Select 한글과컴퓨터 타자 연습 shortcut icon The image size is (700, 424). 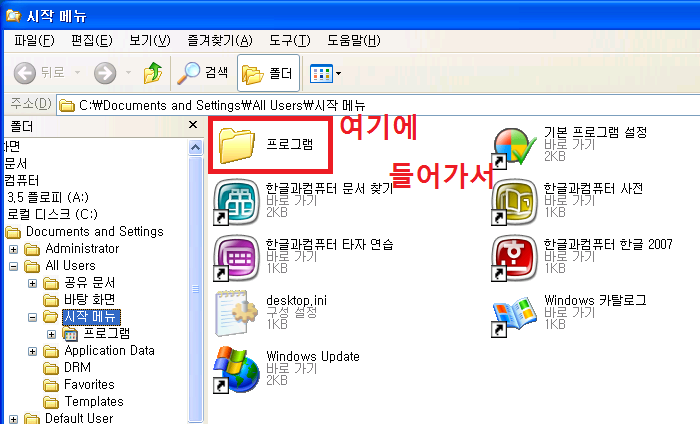[236, 258]
